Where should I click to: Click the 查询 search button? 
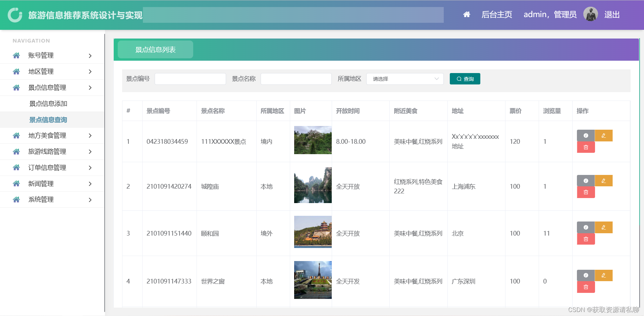(x=465, y=79)
